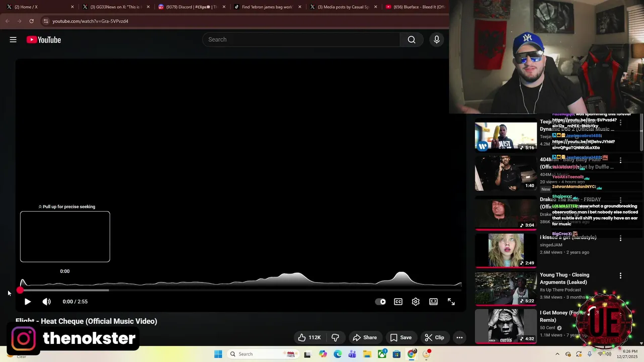This screenshot has height=362, width=644.
Task: Open options menu for Young Thug video
Action: (620, 276)
